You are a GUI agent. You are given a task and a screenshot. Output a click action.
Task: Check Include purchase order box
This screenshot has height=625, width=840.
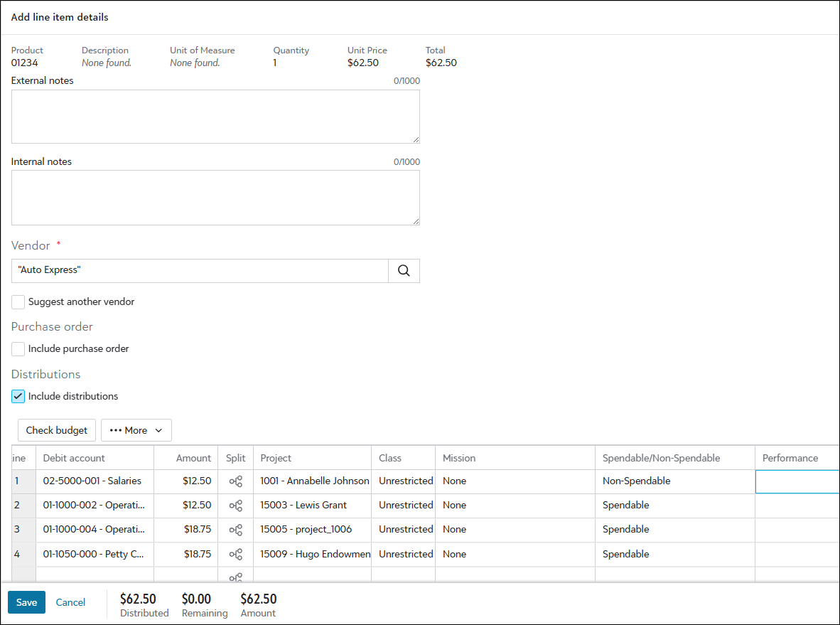(18, 349)
